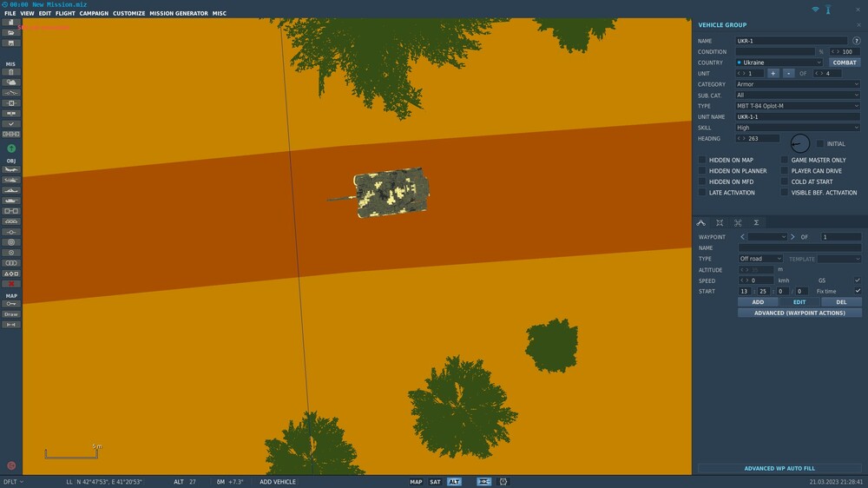
Task: Click the ADD waypoint button
Action: point(758,302)
